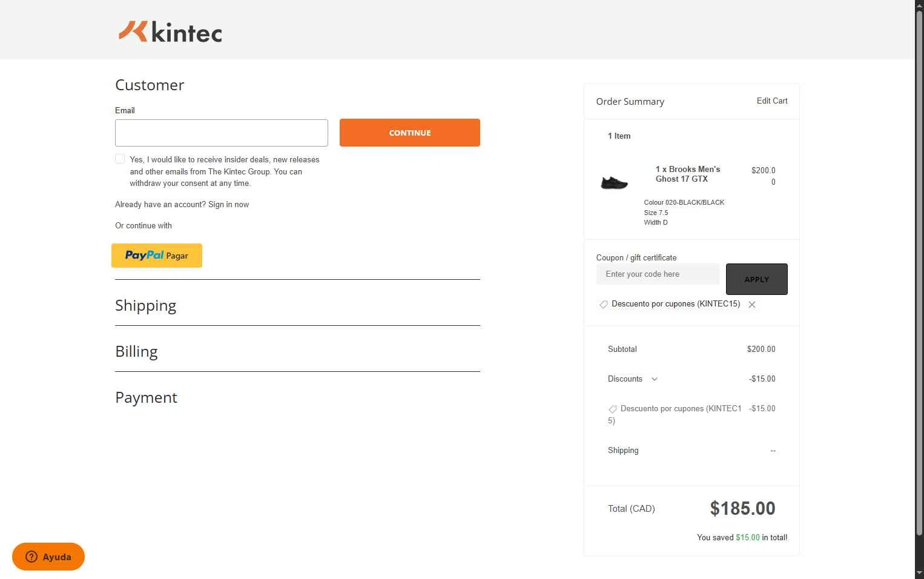The image size is (924, 579).
Task: Click the 'Size 7.5' text
Action: pyautogui.click(x=656, y=213)
